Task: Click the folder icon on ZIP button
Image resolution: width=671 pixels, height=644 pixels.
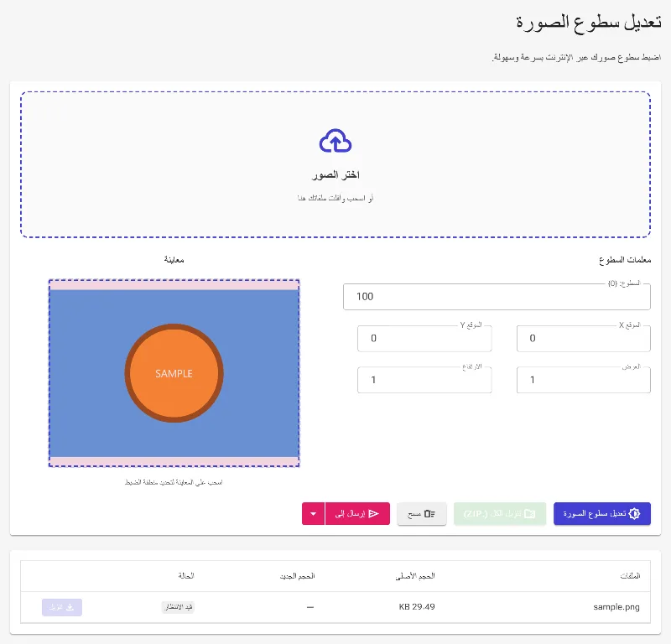Action: (530, 513)
